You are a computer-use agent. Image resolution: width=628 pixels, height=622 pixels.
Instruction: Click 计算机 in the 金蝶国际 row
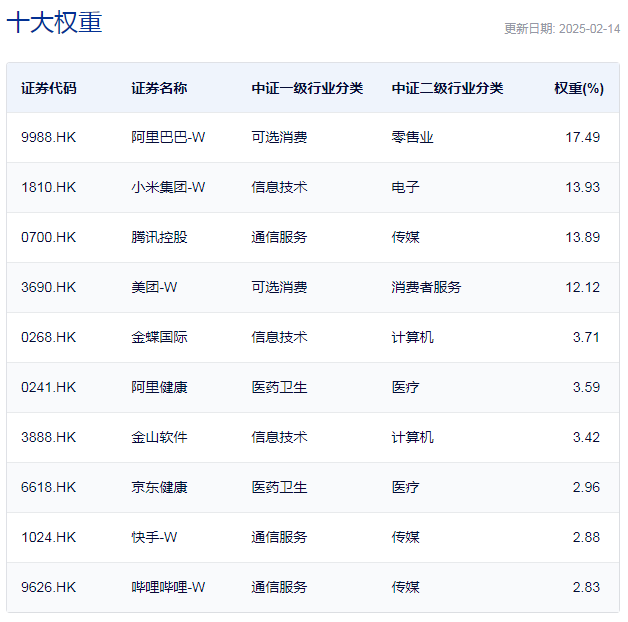tap(413, 337)
